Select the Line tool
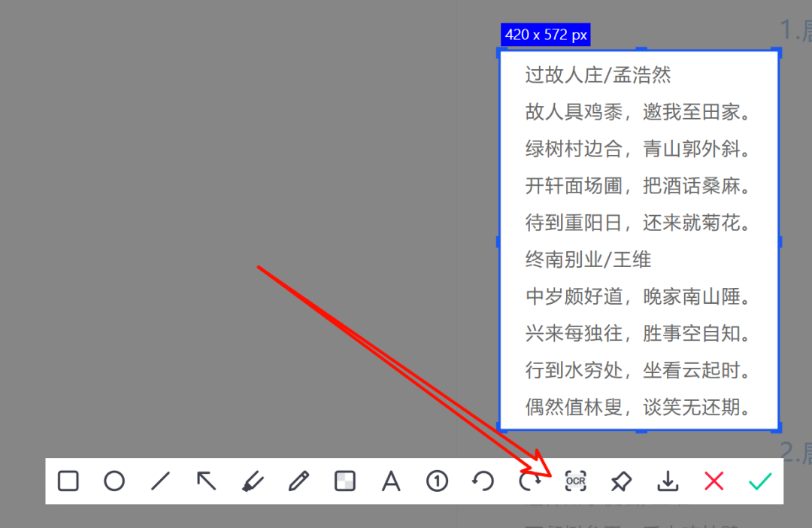Image resolution: width=812 pixels, height=528 pixels. point(160,481)
